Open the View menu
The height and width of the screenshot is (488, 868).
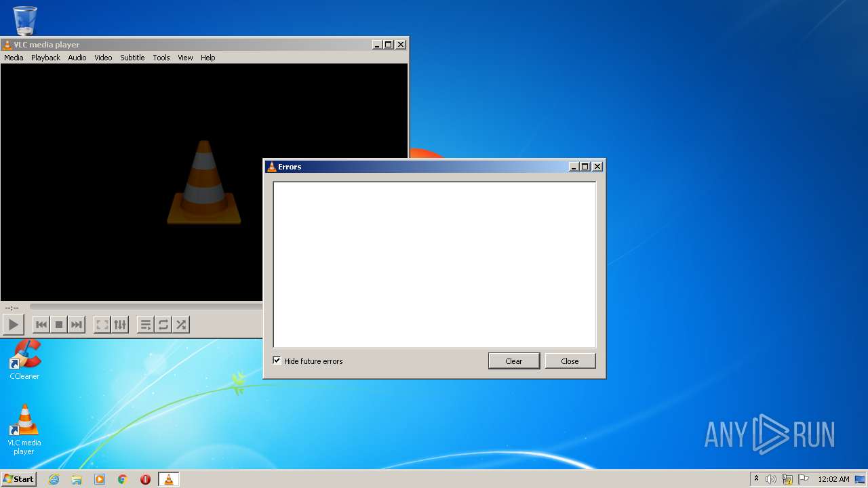tap(185, 58)
